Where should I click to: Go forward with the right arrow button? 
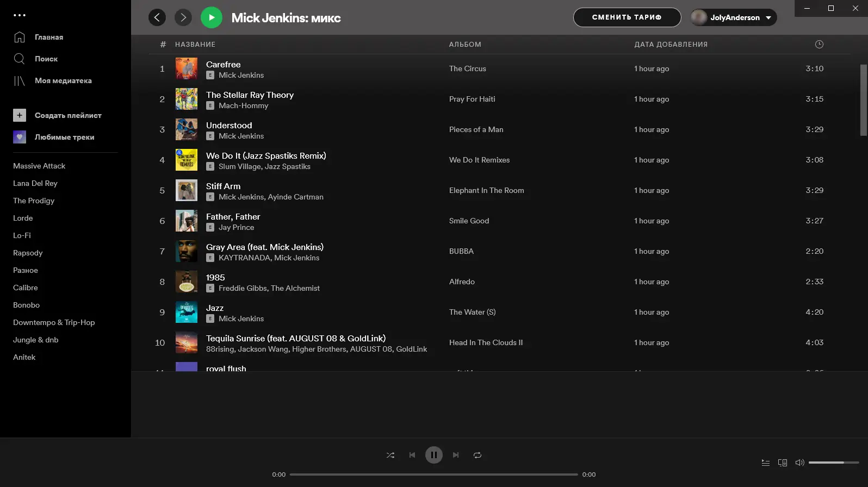(x=183, y=17)
